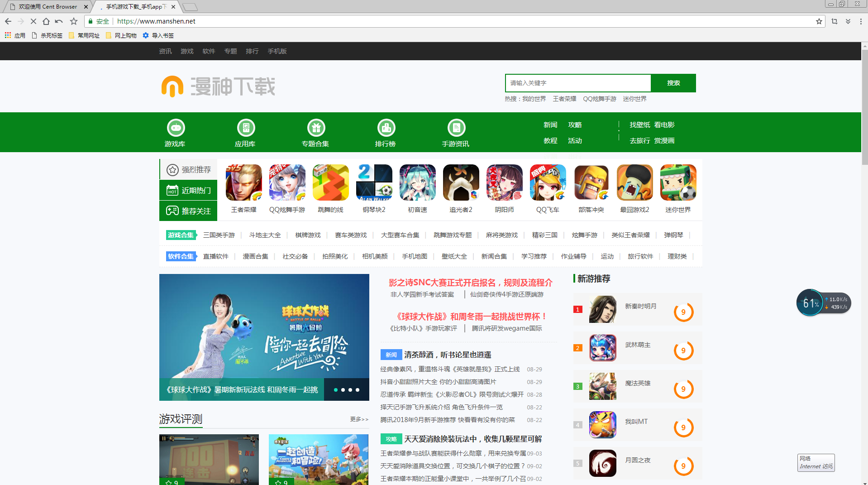Open the 月圆之夜 game thumbnail
868x485 pixels.
603,463
